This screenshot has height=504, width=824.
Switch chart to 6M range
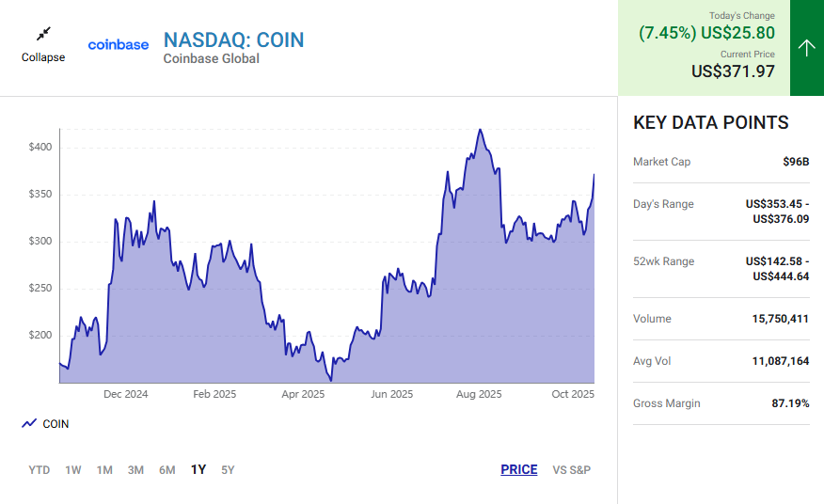166,470
